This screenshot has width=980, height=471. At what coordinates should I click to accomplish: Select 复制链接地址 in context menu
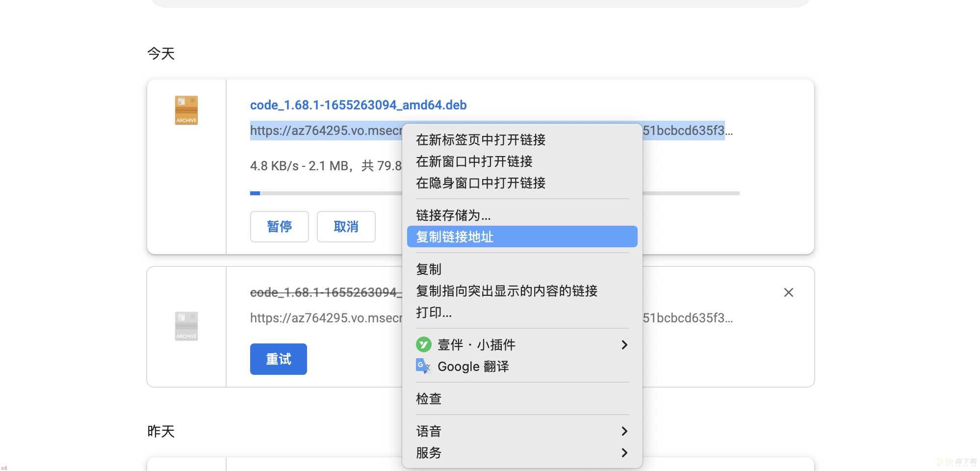[522, 236]
